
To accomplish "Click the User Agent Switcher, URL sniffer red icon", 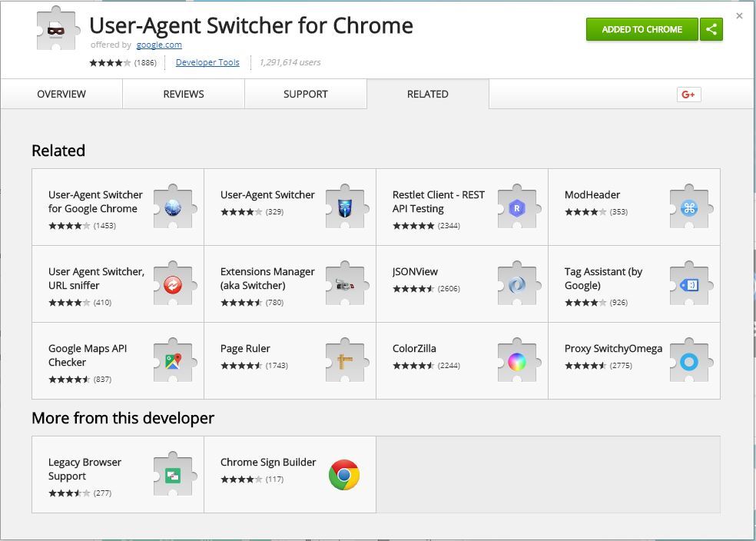I will tap(174, 284).
